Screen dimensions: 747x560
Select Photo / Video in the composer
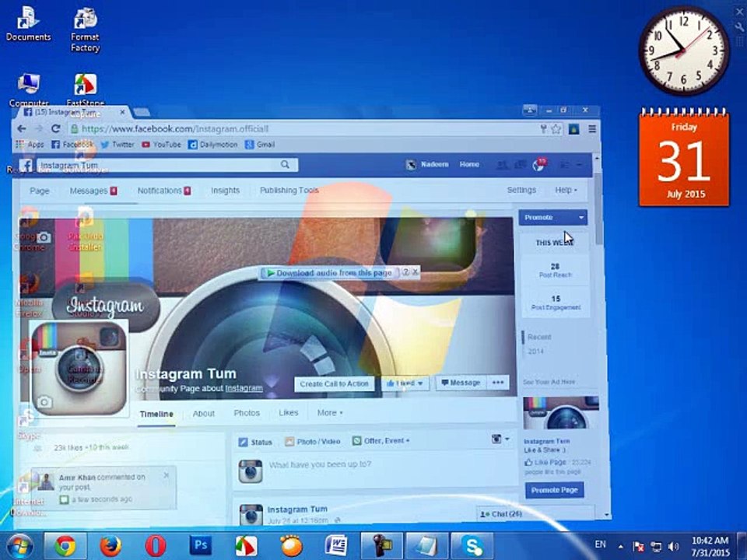(x=313, y=442)
